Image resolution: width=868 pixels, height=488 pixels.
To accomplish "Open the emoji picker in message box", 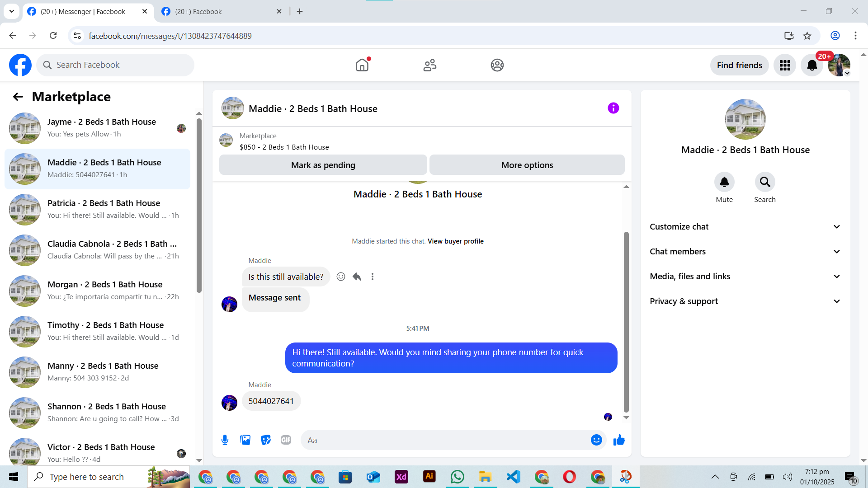I will 596,440.
